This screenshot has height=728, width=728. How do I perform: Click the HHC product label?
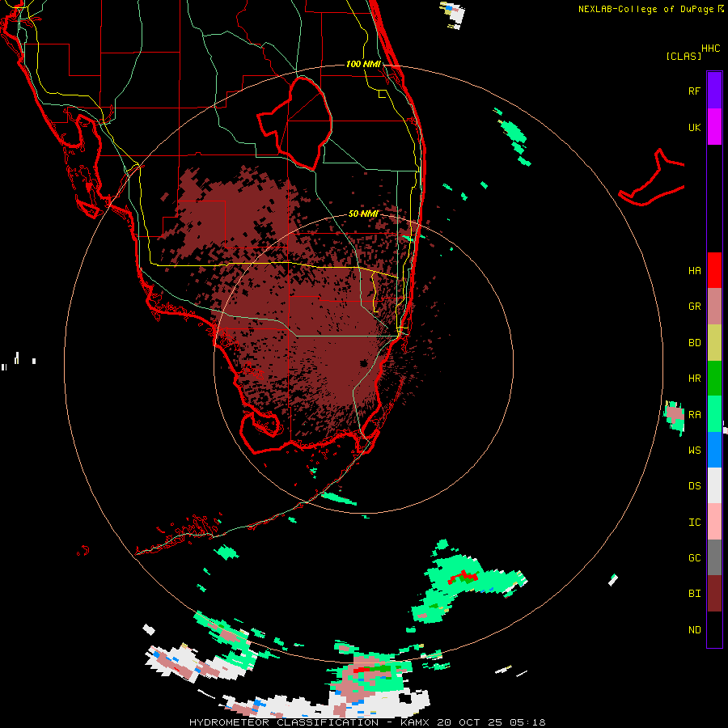[x=710, y=49]
